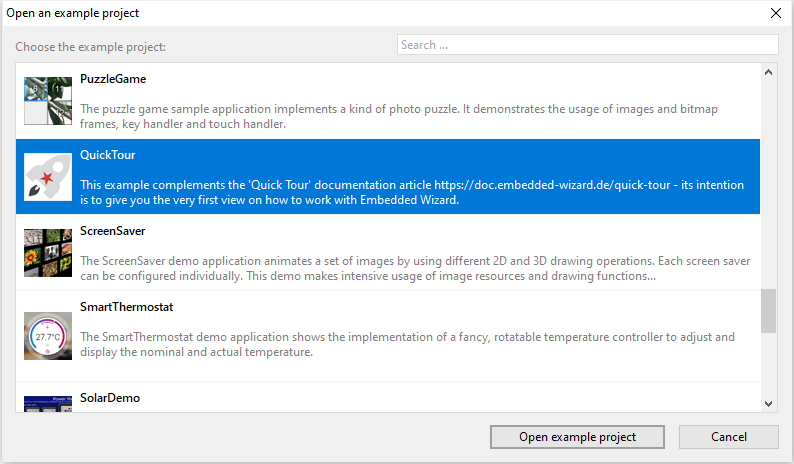
Task: Select the SmartThermostat dial icon
Action: (x=48, y=335)
